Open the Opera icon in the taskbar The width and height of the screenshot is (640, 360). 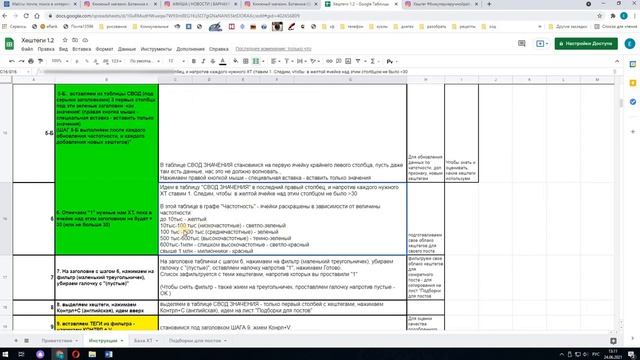76,354
